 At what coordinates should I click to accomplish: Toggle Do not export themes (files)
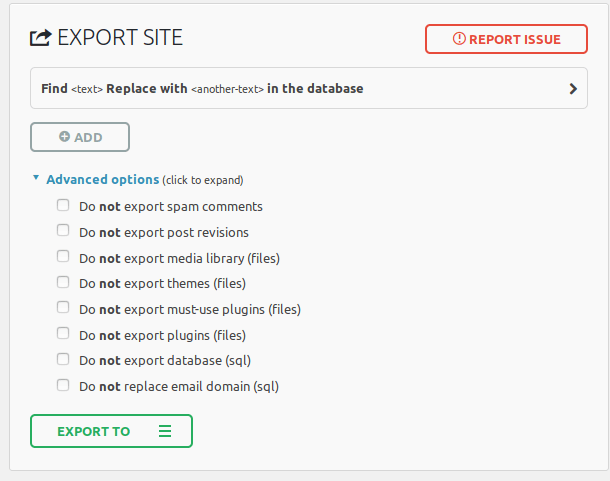point(63,282)
